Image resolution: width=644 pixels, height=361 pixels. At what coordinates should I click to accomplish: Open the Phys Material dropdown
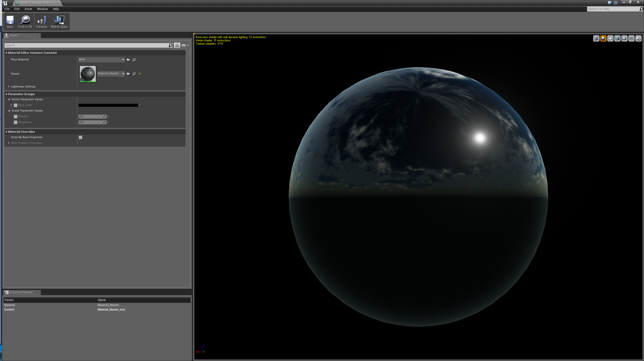[101, 59]
